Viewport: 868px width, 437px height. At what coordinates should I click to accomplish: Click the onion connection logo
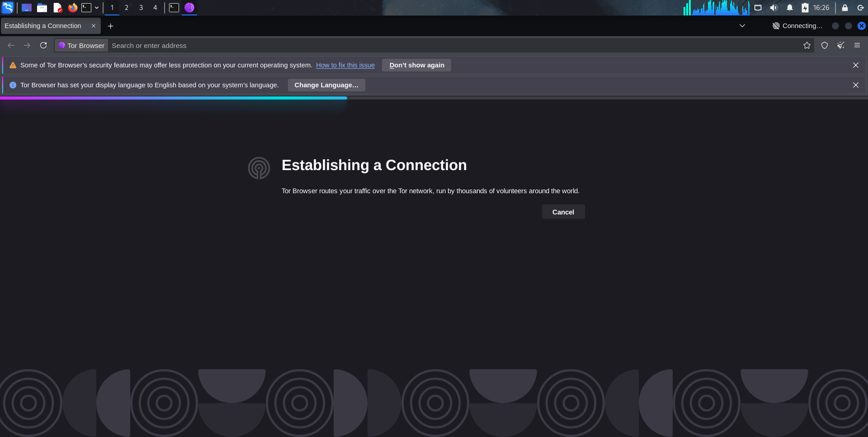259,168
